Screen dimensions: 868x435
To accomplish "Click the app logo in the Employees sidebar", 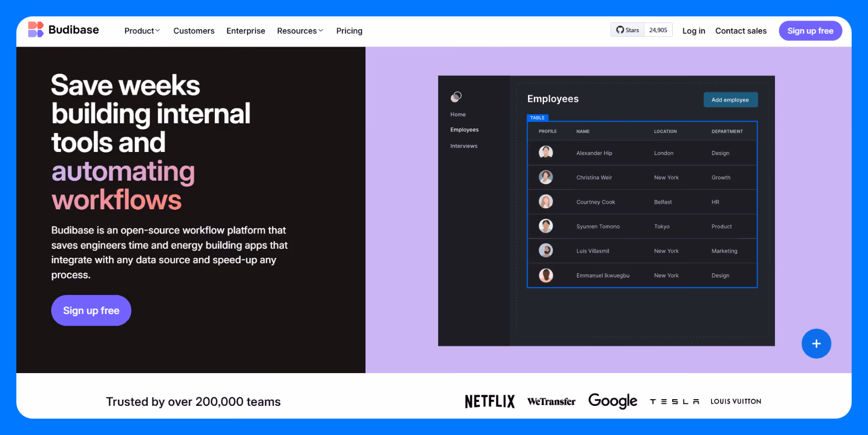I will (456, 97).
